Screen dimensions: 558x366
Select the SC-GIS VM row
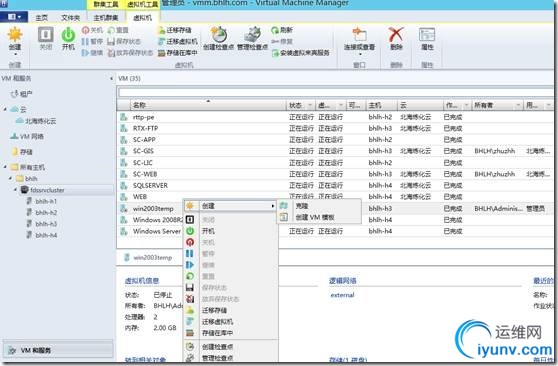(x=336, y=151)
